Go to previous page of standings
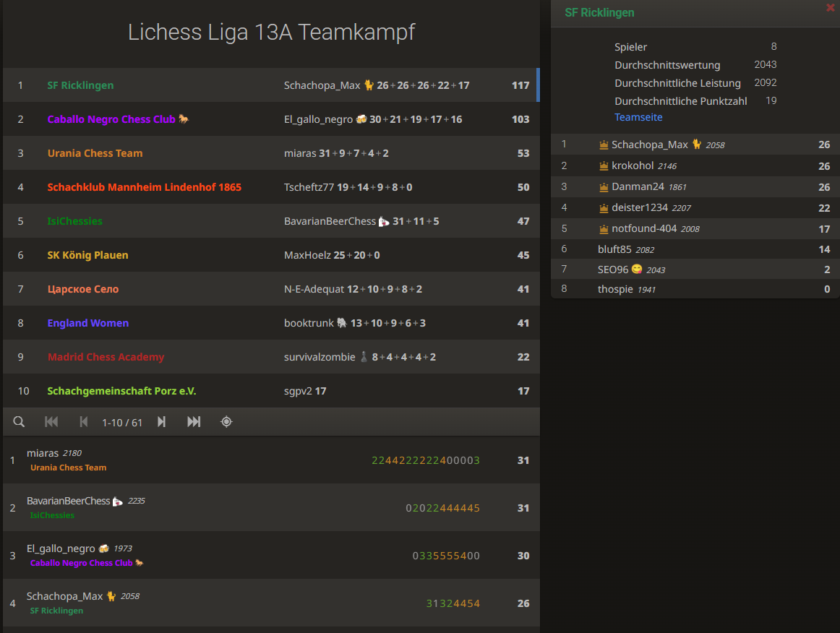 tap(84, 422)
